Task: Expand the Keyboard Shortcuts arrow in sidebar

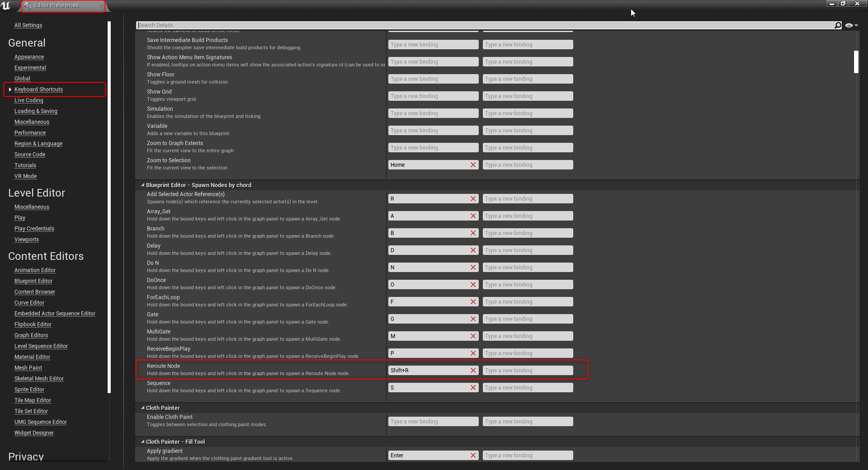Action: point(10,89)
